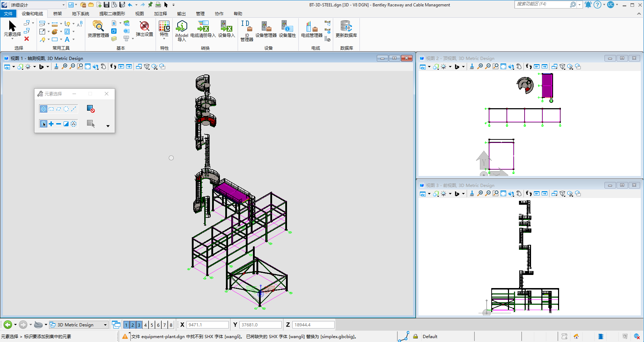The image size is (644, 342).
Task: Expand the 详细设计 workflow dropdown
Action: (64, 5)
